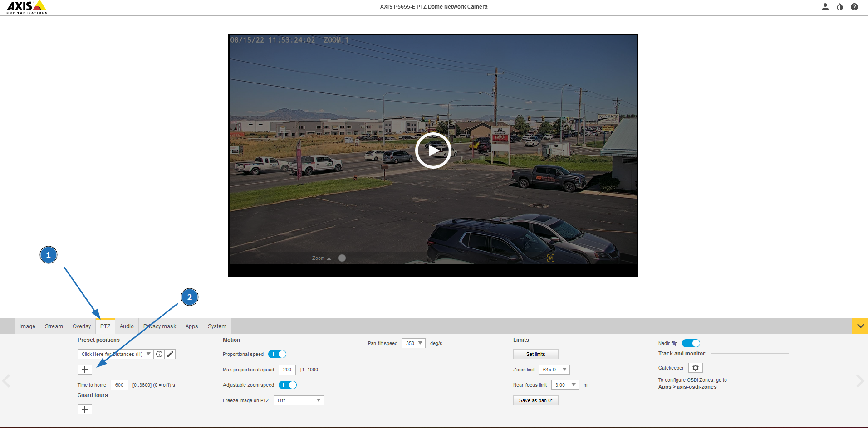Click the Set limits button
The image size is (868, 428).
click(536, 354)
